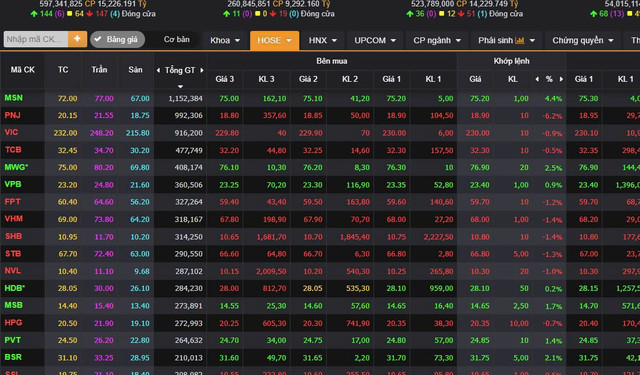640x375 pixels.
Task: Click FPT Giá 2 value 59.50
Action: (x=312, y=202)
